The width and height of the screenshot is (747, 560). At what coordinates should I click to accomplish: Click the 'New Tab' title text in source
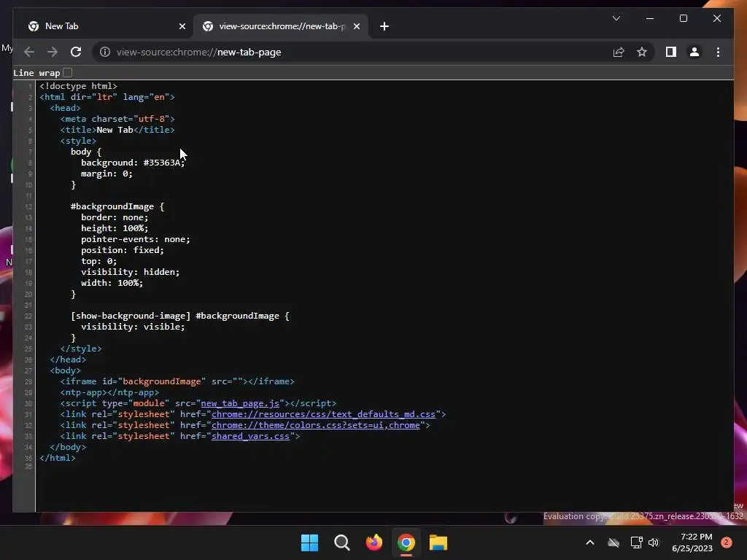115,130
